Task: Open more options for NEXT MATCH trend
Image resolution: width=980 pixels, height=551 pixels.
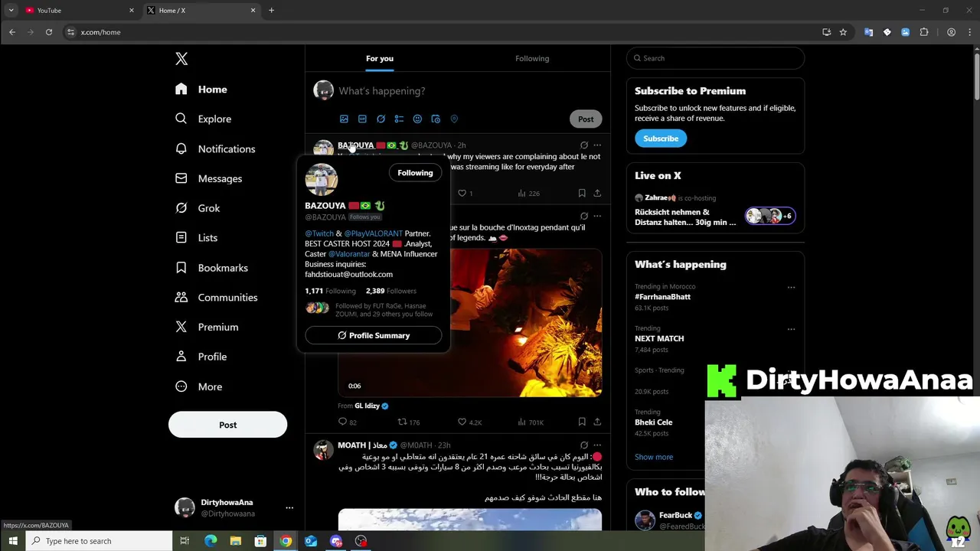Action: click(x=791, y=329)
